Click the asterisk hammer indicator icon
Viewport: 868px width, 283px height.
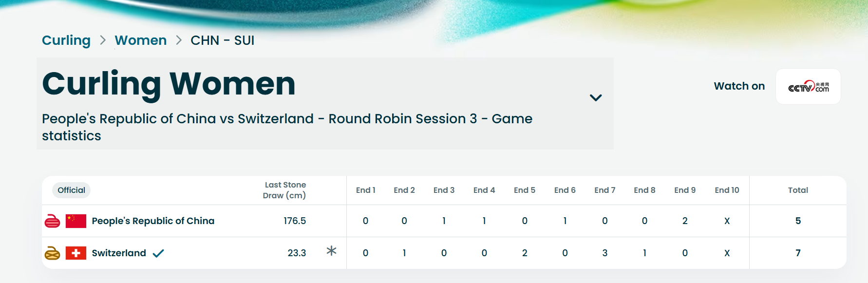click(331, 251)
